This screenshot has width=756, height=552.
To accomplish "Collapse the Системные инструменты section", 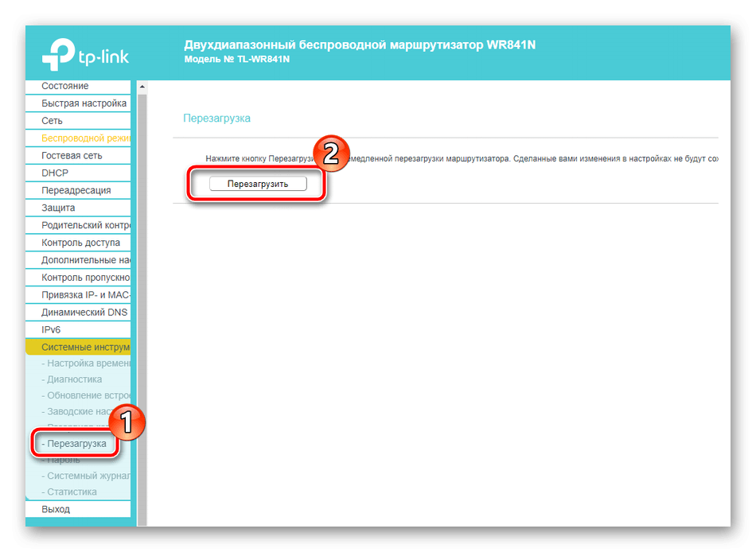I will coord(85,347).
